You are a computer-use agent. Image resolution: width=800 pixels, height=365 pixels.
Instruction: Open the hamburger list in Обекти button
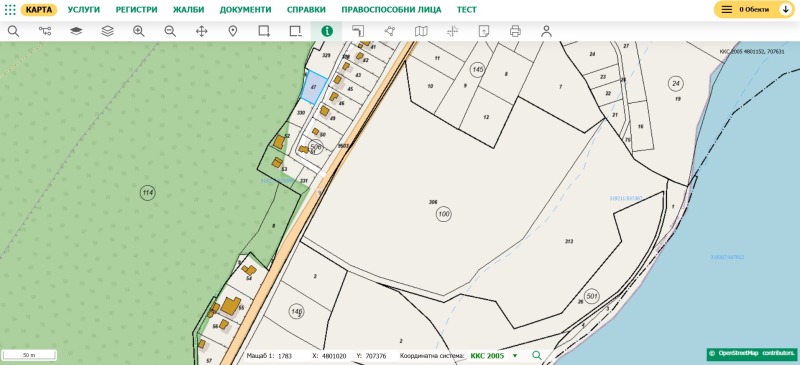coord(727,10)
